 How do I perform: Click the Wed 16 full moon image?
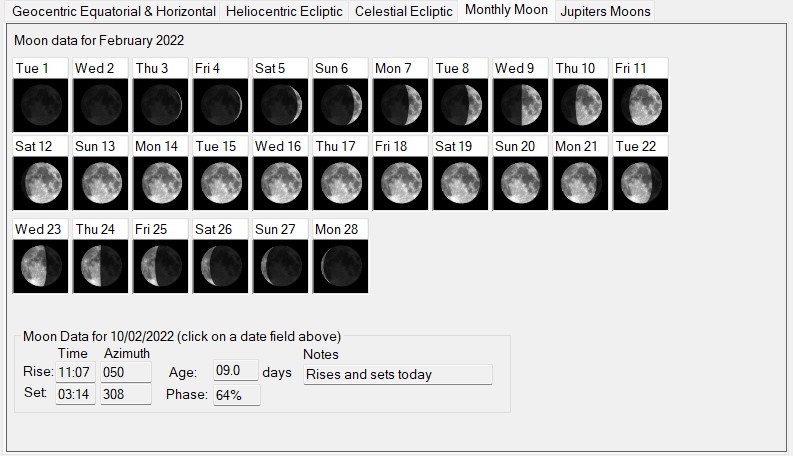point(281,183)
